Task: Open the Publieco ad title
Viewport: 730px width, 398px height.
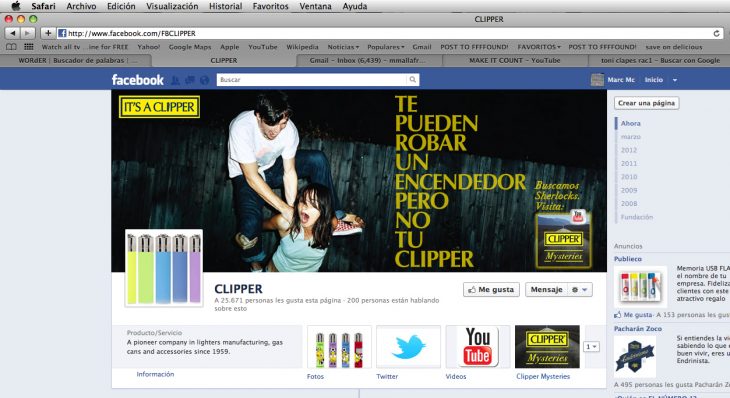Action: (x=628, y=259)
